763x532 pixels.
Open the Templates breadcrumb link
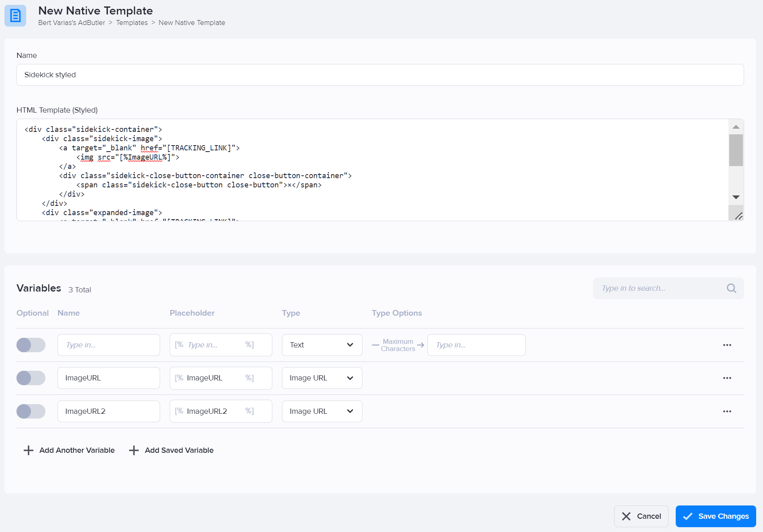(x=132, y=23)
